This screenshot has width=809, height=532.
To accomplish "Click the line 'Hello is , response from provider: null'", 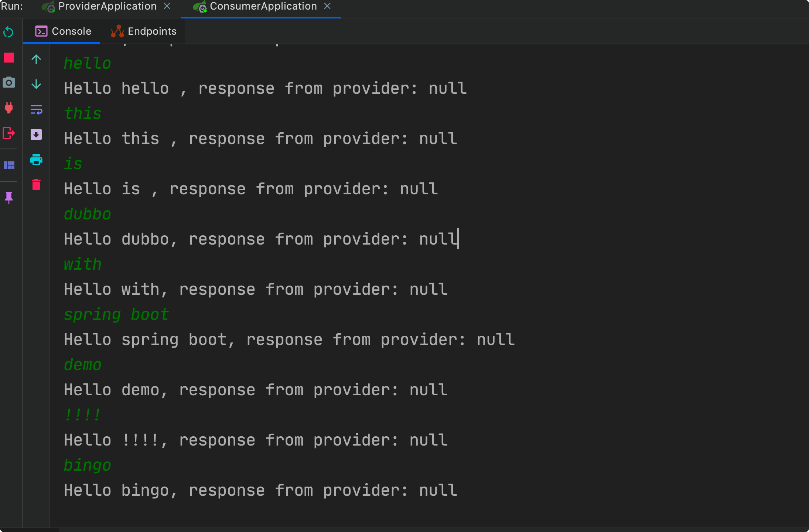I will tap(251, 189).
